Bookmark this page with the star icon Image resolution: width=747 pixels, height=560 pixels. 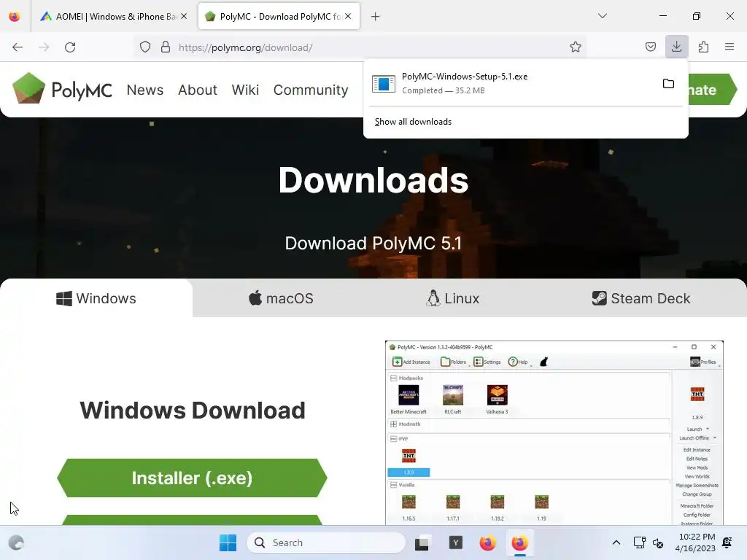575,47
